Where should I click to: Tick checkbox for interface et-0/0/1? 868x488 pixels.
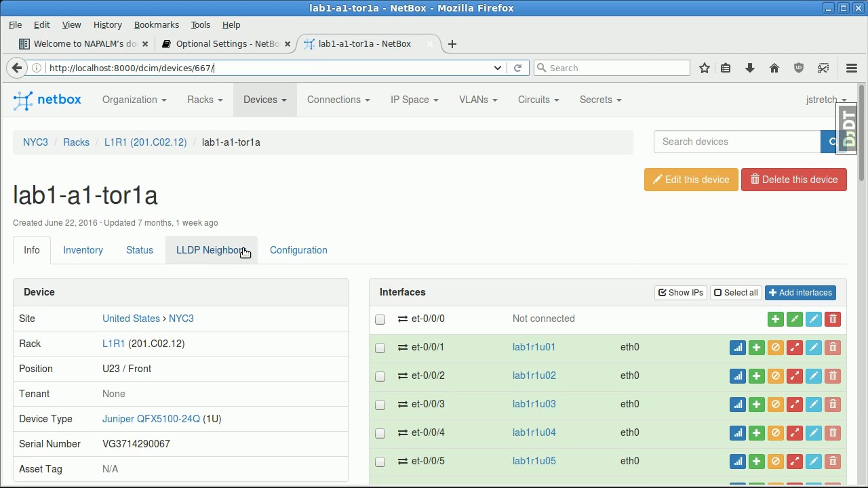coord(380,348)
